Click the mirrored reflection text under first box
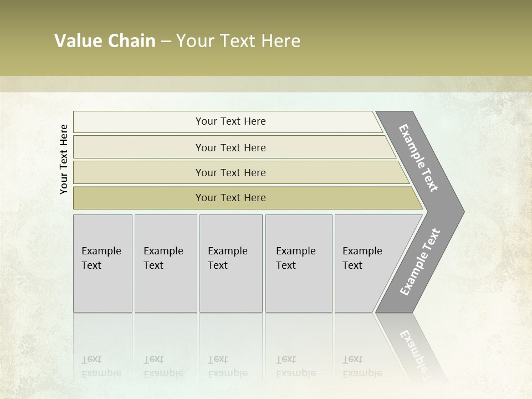Screen dimensions: 532x399 101,367
